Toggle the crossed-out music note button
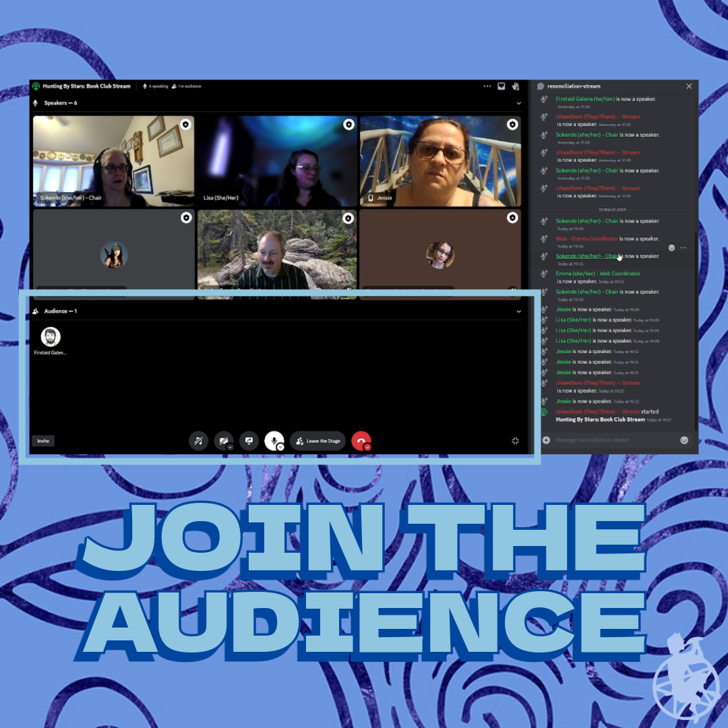Image resolution: width=728 pixels, height=728 pixels. point(198,441)
